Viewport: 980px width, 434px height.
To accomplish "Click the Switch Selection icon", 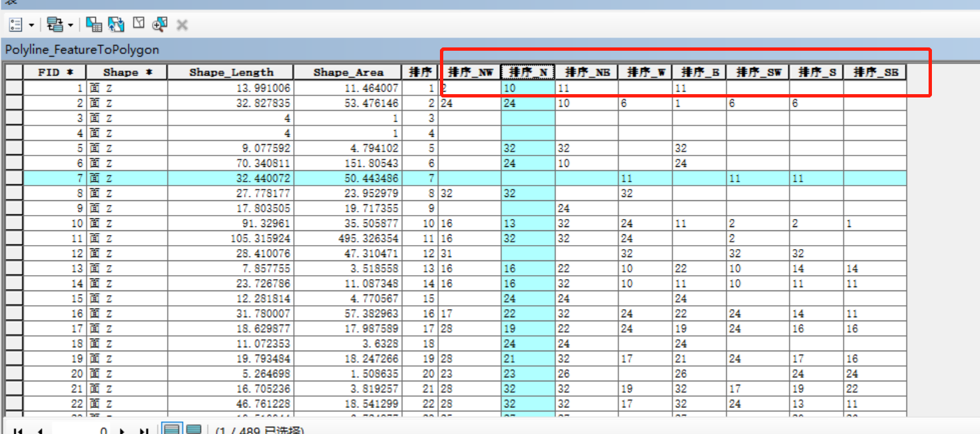I will pos(116,25).
